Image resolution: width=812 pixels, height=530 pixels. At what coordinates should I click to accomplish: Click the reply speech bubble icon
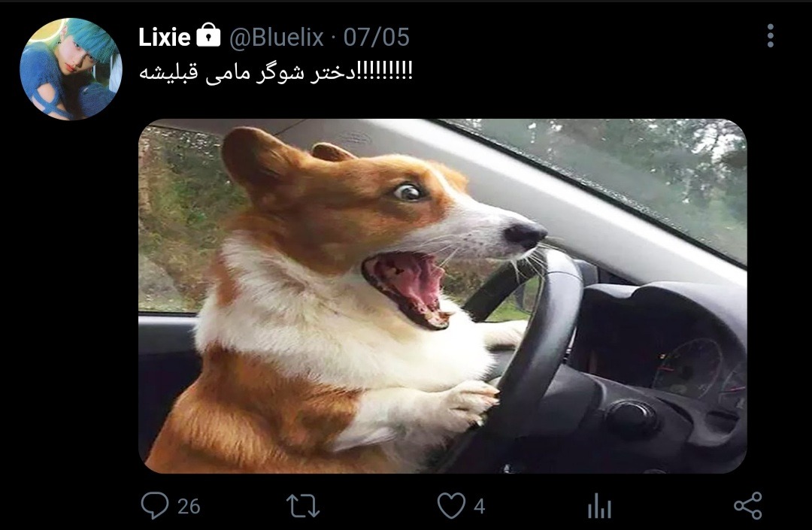(155, 506)
